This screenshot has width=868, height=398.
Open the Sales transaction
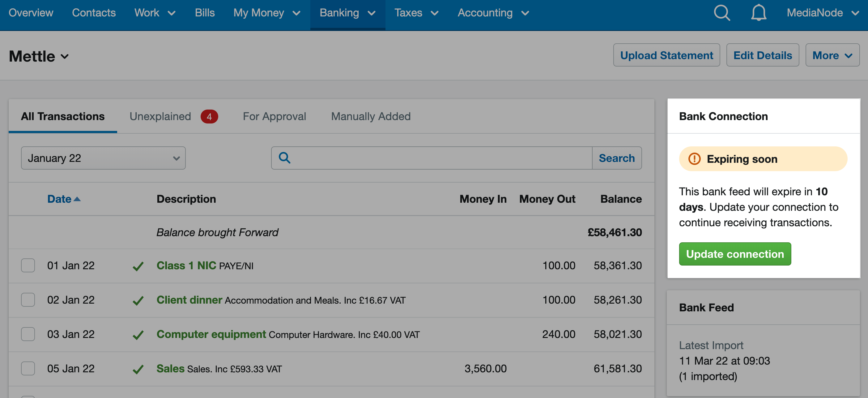pos(171,369)
